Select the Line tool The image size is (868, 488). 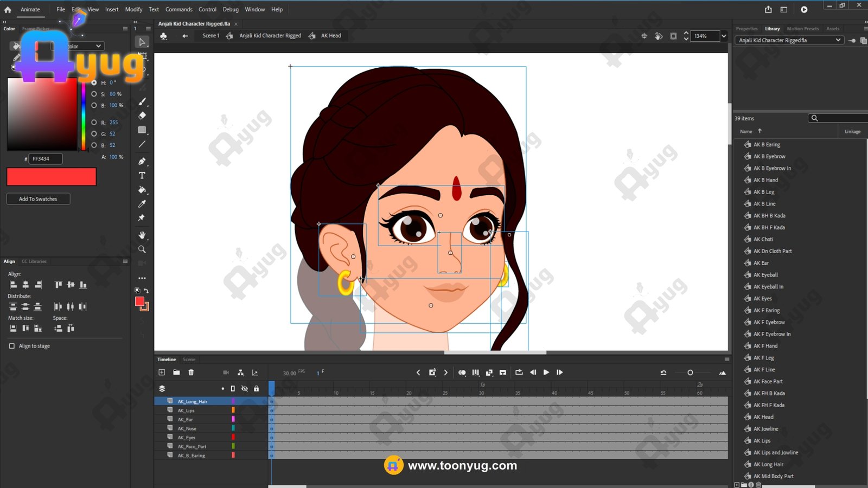coord(142,144)
